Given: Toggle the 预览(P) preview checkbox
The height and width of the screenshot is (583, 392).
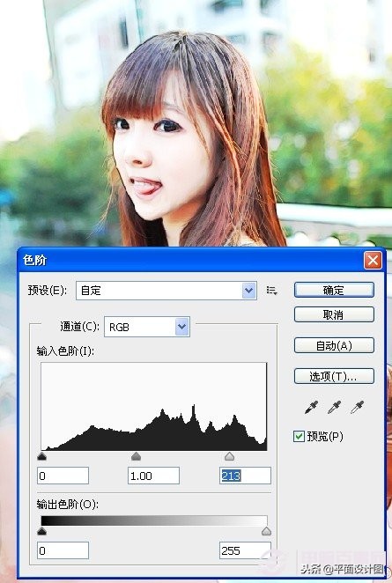Looking at the screenshot, I should pos(299,436).
